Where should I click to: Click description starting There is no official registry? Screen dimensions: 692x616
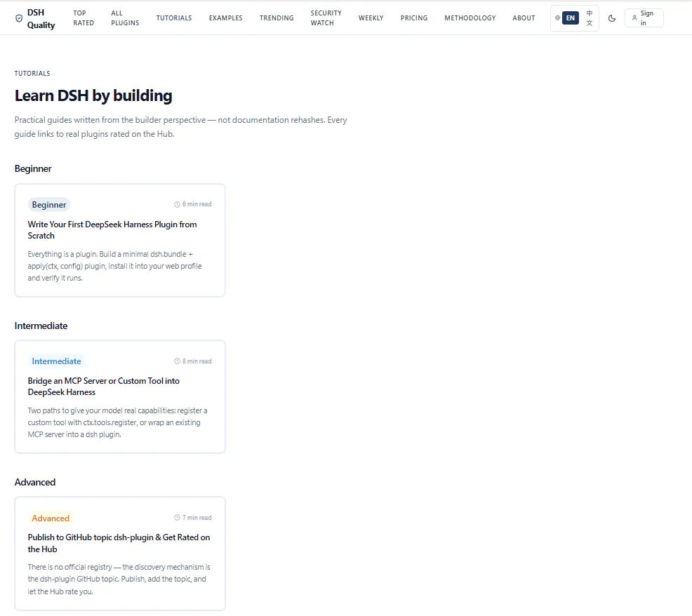tap(119, 579)
